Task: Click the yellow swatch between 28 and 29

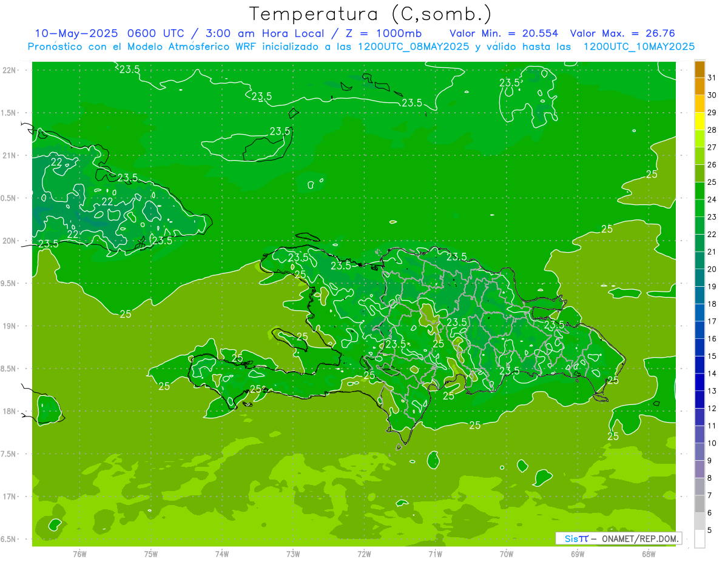Action: (x=699, y=121)
